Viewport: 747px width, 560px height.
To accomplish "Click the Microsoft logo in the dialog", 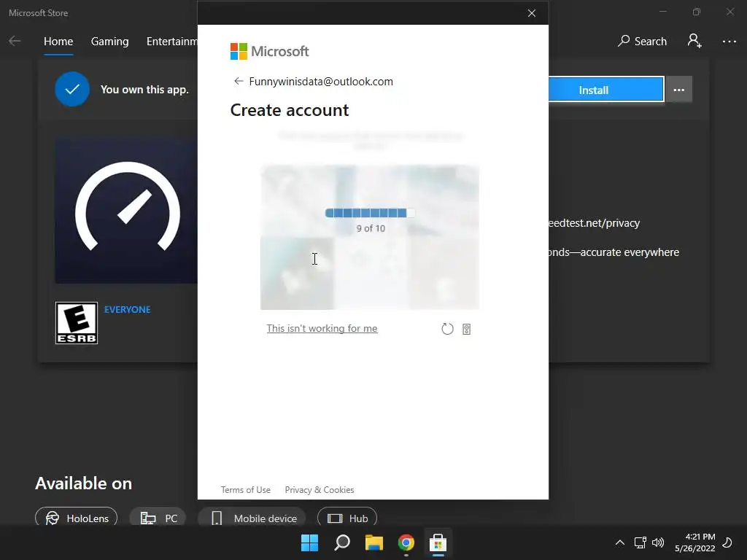I will pyautogui.click(x=269, y=51).
